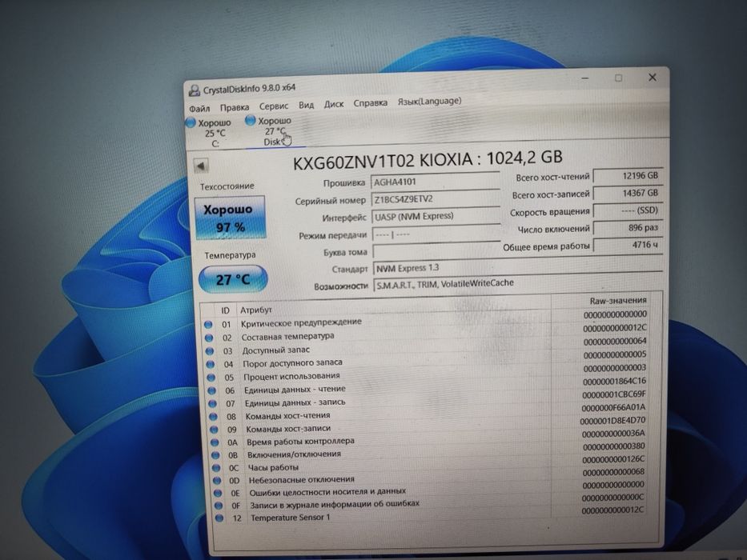The width and height of the screenshot is (747, 560).
Task: Click the Стандарт field NVM Express 1.3
Action: 517,268
